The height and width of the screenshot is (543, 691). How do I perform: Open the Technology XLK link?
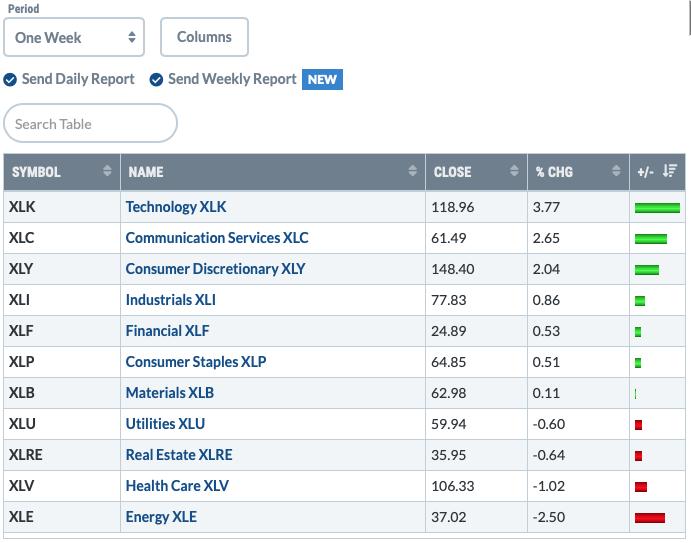pyautogui.click(x=176, y=207)
